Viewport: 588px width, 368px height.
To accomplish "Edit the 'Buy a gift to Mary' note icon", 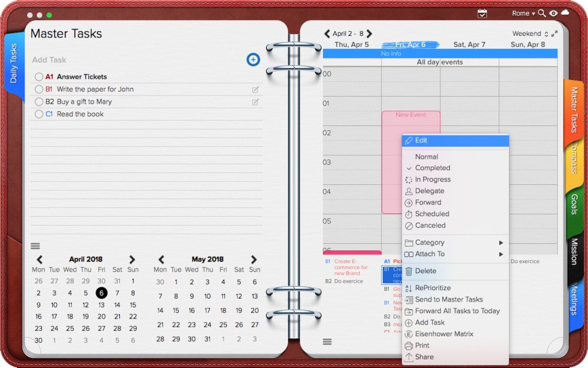I will 255,102.
